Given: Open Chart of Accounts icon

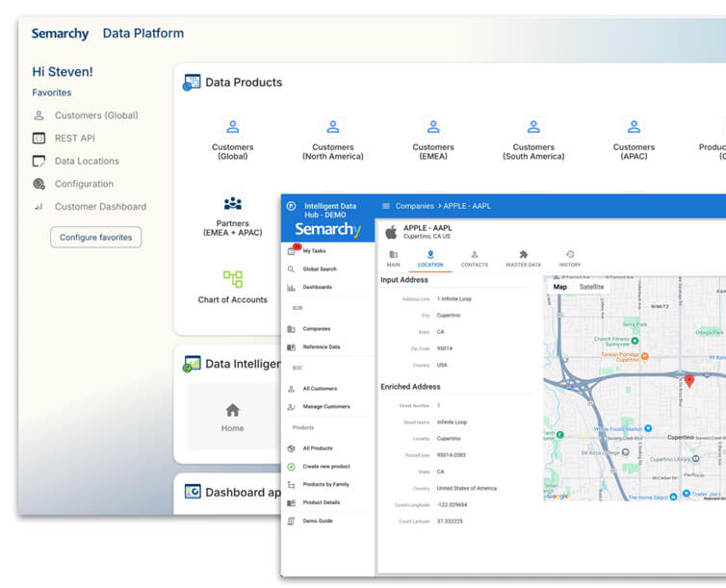Looking at the screenshot, I should tap(232, 279).
